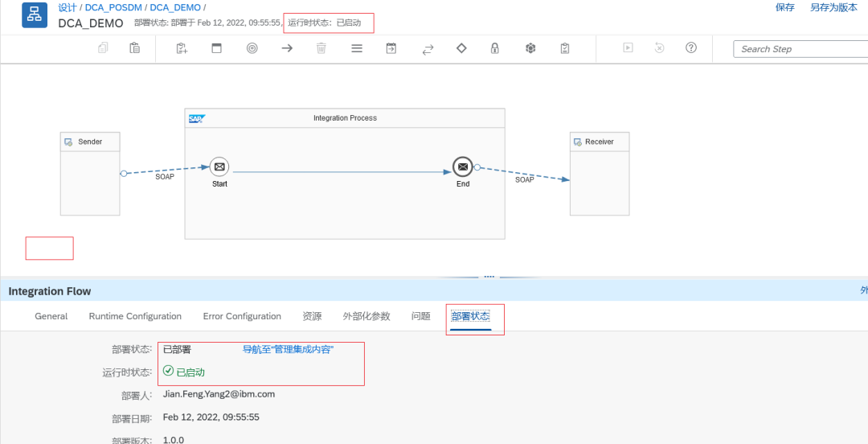
Task: Click the DCA_DEMO page title
Action: (x=90, y=24)
